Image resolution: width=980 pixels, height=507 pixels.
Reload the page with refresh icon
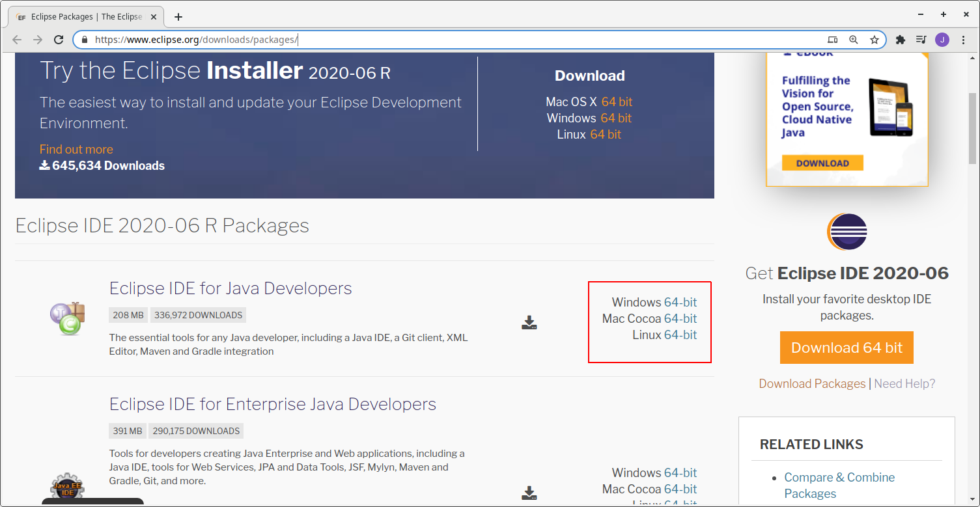[x=59, y=40]
